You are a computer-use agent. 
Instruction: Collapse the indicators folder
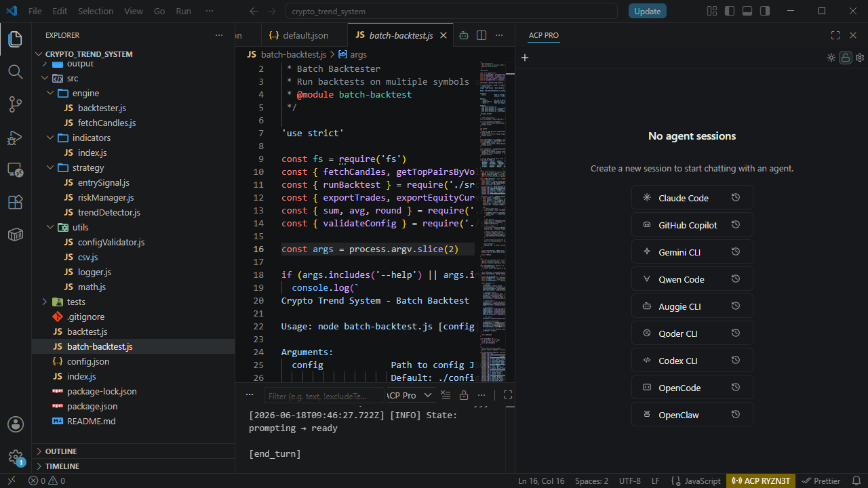pyautogui.click(x=50, y=138)
